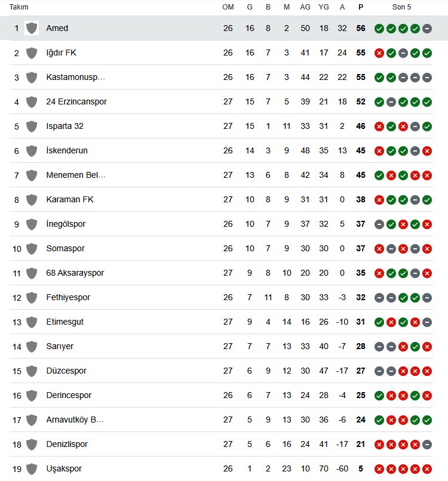Screen dimensions: 448x481
Task: Click the bold P points column header
Action: pyautogui.click(x=361, y=7)
